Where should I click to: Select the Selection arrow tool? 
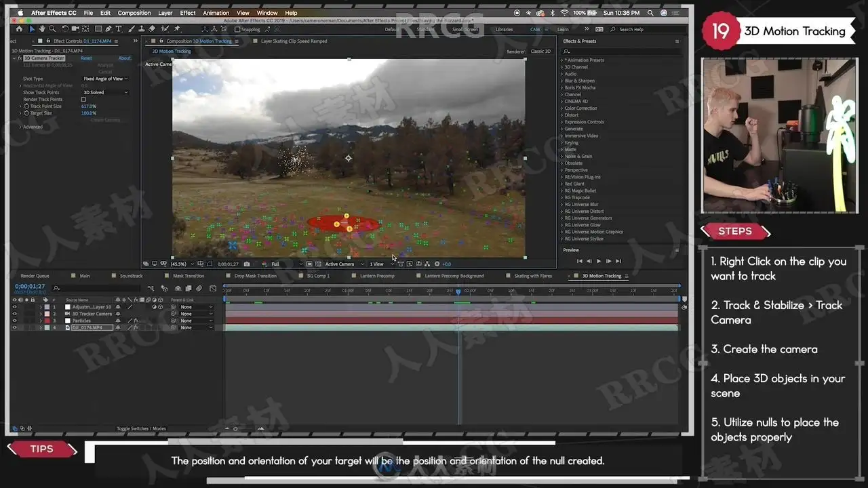click(32, 29)
